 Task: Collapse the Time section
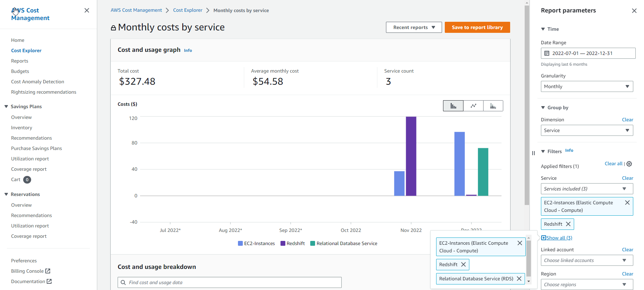(x=543, y=29)
